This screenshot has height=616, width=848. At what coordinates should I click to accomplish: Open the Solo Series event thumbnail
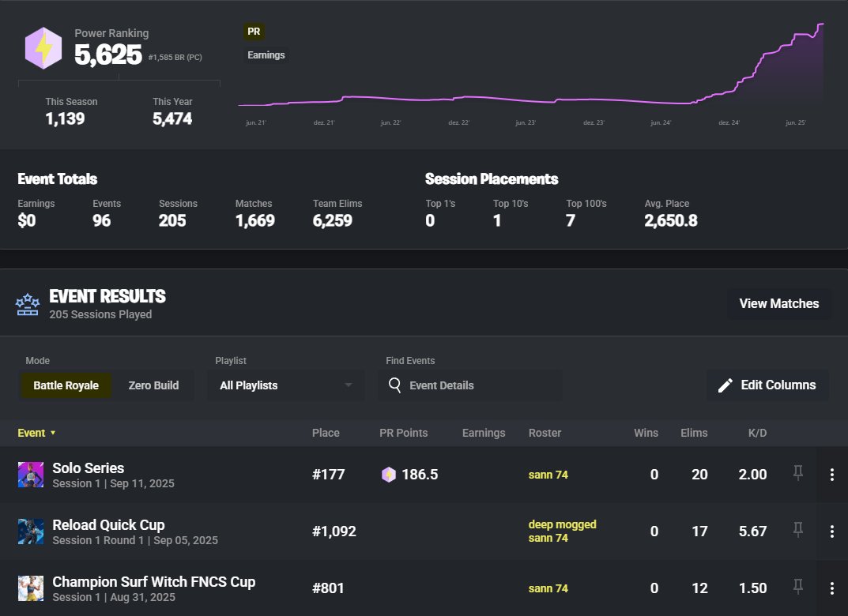click(x=31, y=475)
